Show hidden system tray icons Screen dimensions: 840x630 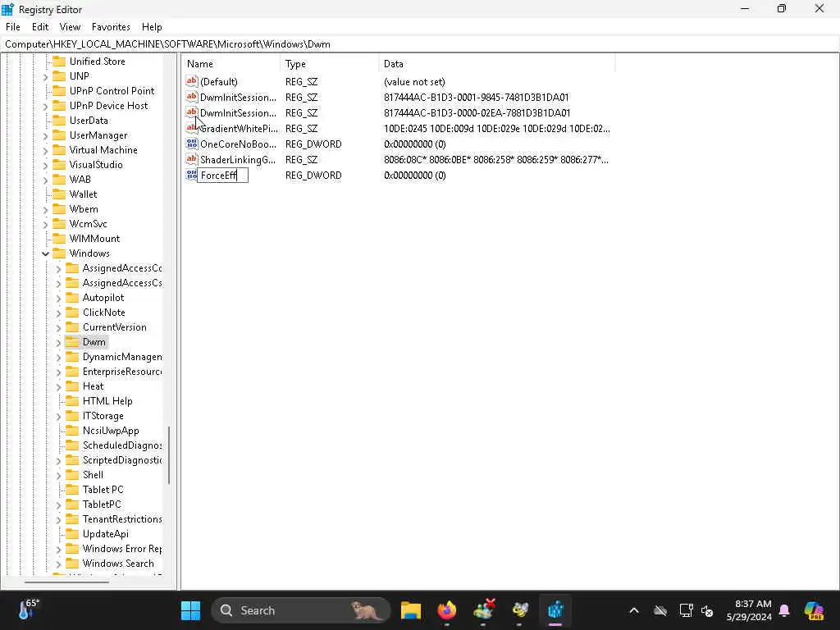click(634, 610)
